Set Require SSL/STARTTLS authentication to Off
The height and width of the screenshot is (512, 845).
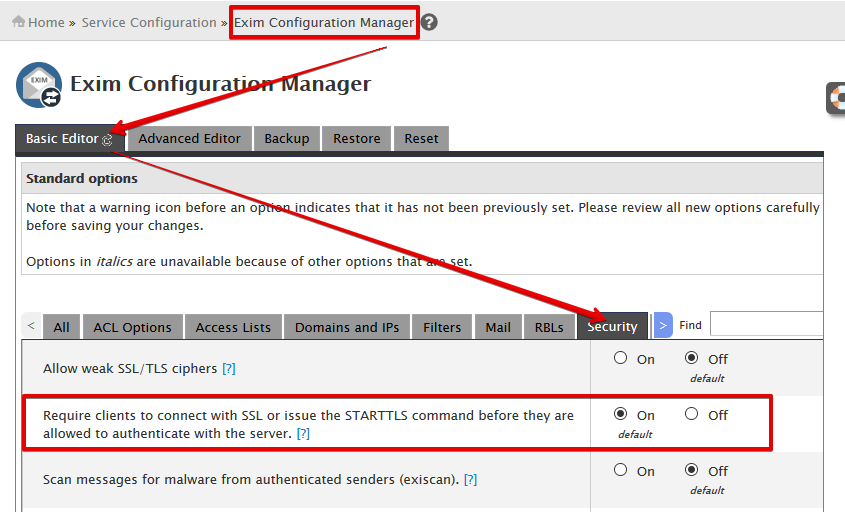coord(691,414)
